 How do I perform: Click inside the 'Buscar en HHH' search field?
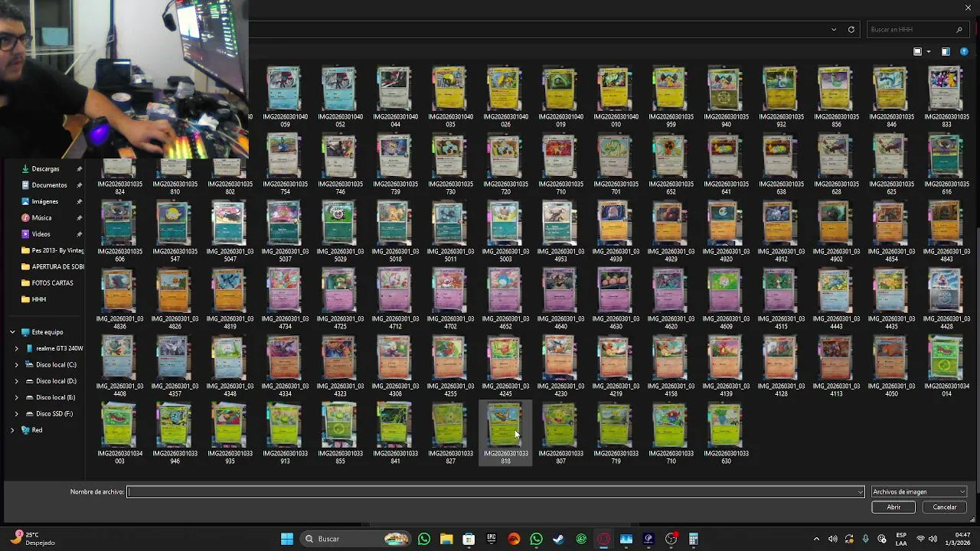coord(911,30)
